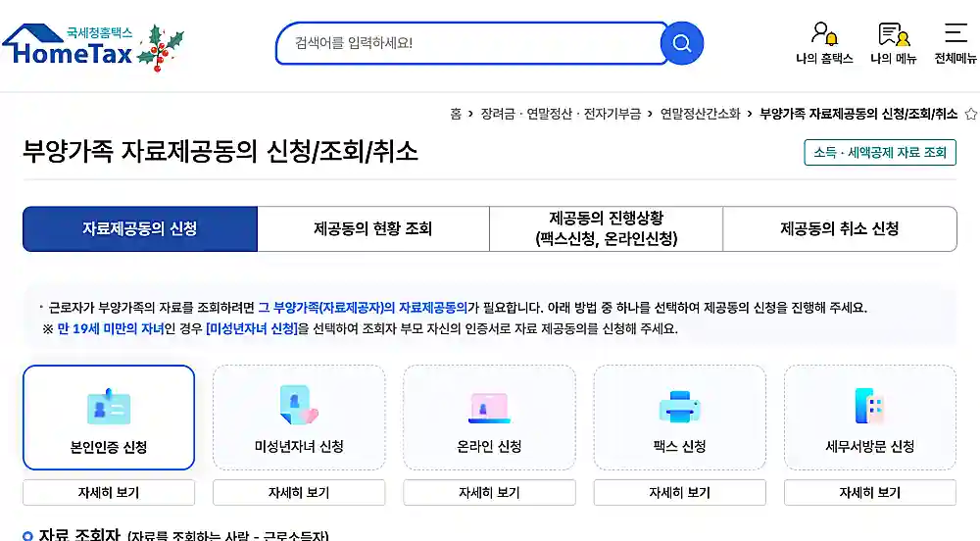Select 미성년자녀 신청 document icon
The height and width of the screenshot is (541, 980).
[x=299, y=405]
